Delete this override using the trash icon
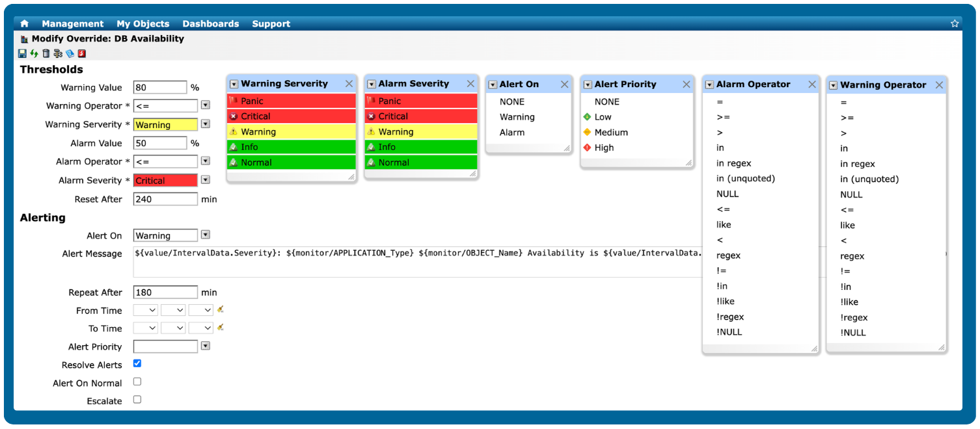The width and height of the screenshot is (980, 429). pos(45,53)
